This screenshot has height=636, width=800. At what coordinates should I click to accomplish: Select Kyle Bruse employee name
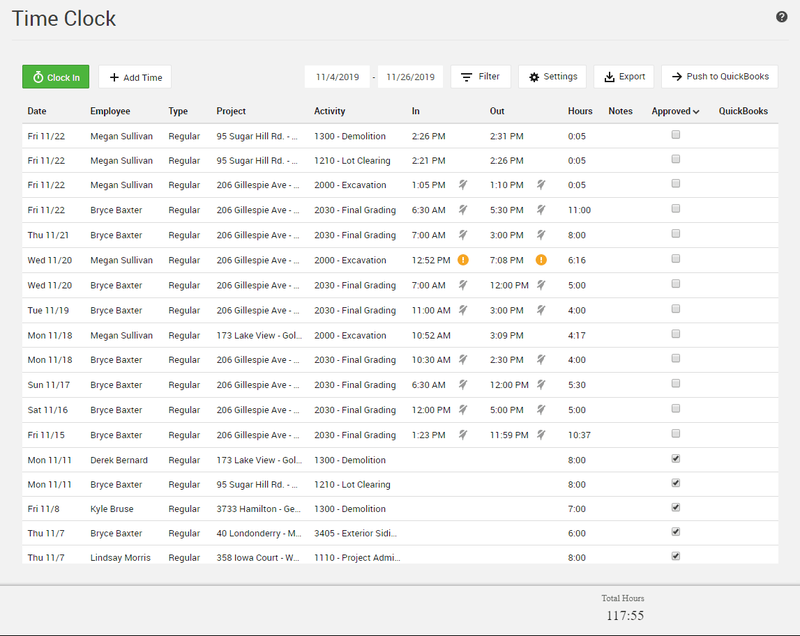(x=112, y=508)
